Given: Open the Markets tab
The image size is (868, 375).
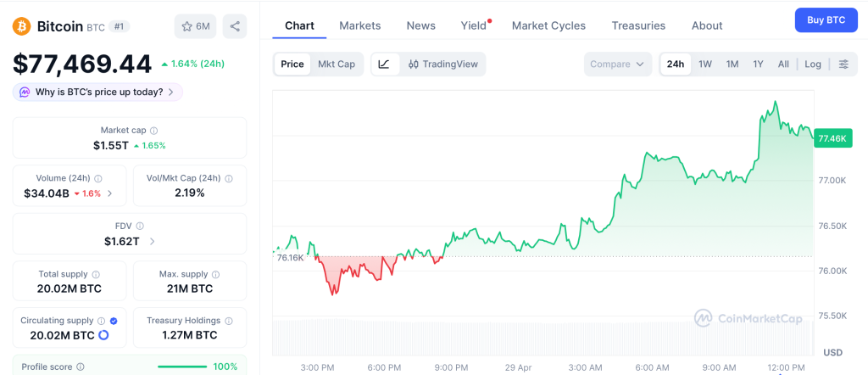Looking at the screenshot, I should pos(359,25).
